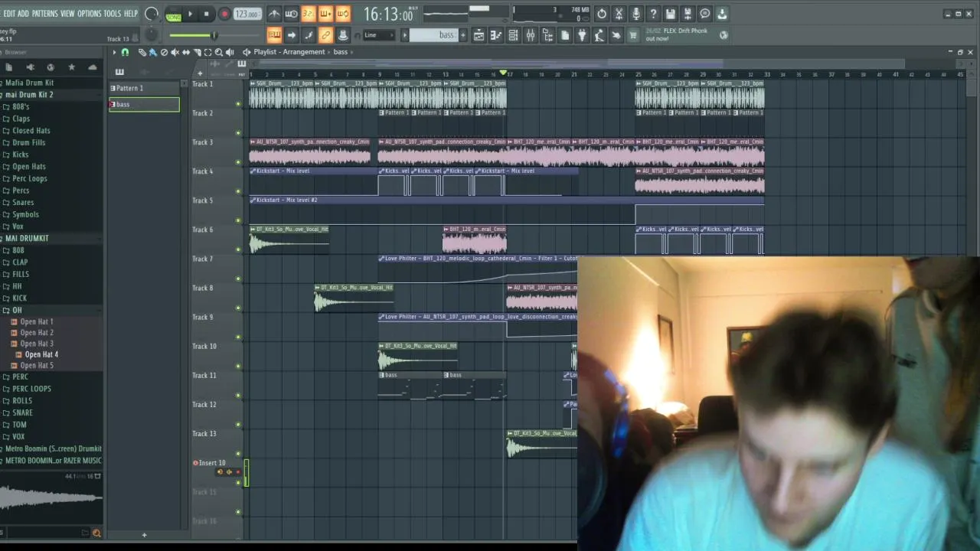The width and height of the screenshot is (980, 551).
Task: Collapse the OH folder in browser
Action: coord(17,310)
